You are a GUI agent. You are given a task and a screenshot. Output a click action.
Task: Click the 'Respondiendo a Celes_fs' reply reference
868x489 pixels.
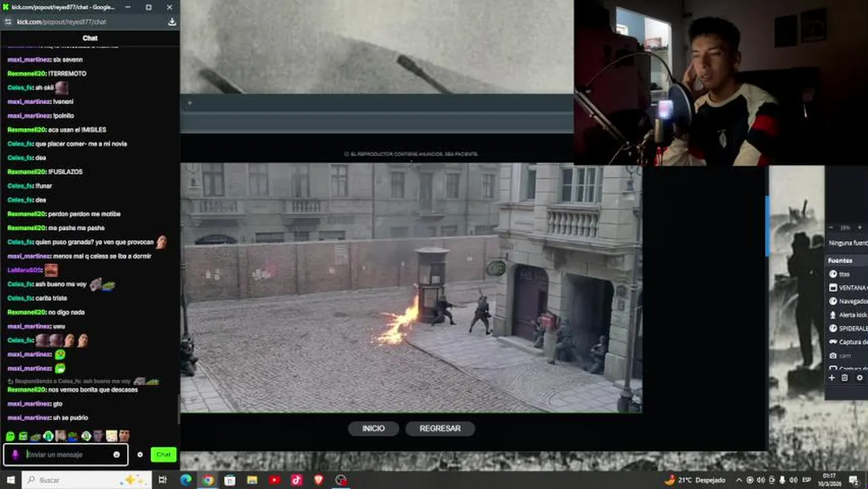(x=82, y=381)
